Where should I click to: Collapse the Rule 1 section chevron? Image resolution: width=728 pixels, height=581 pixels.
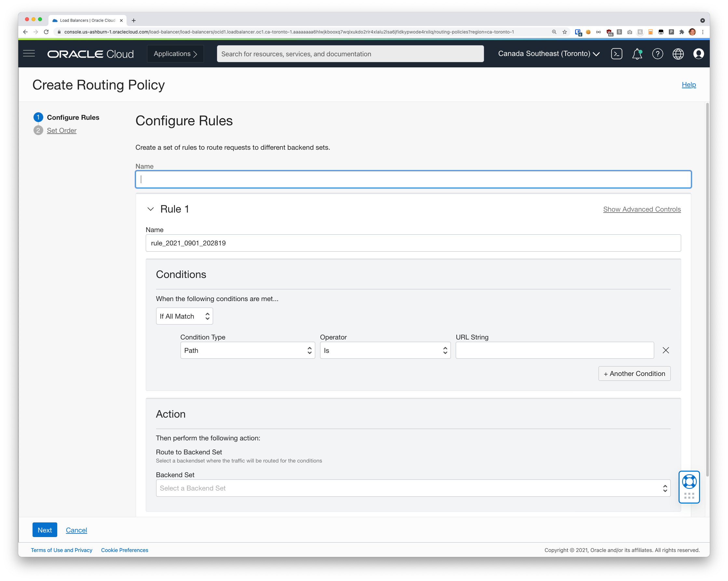click(x=151, y=209)
